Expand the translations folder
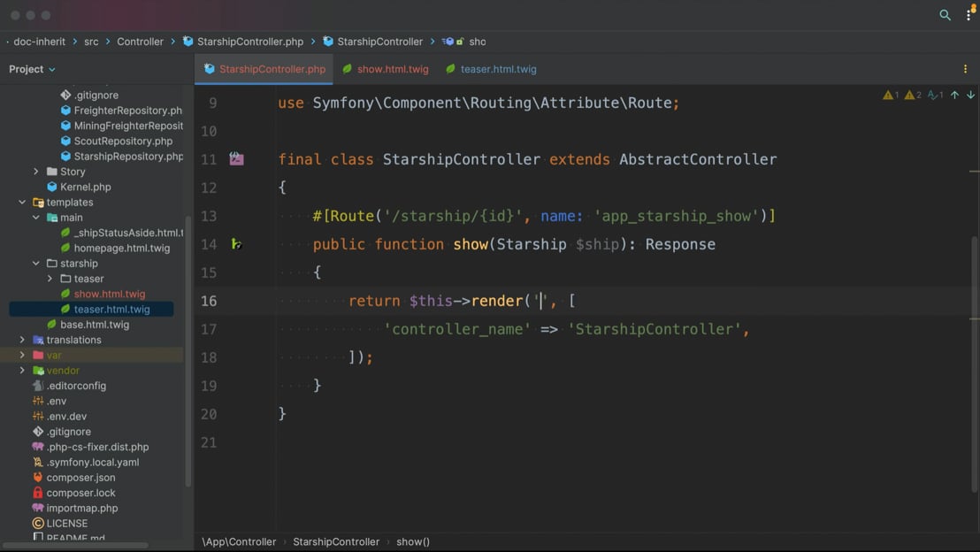Viewport: 980px width, 552px height. point(22,340)
